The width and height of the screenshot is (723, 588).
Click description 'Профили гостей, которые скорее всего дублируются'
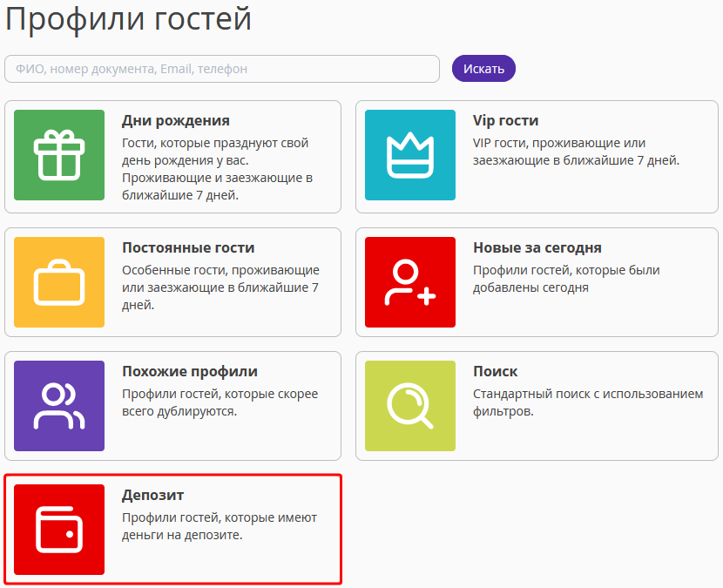(x=220, y=402)
